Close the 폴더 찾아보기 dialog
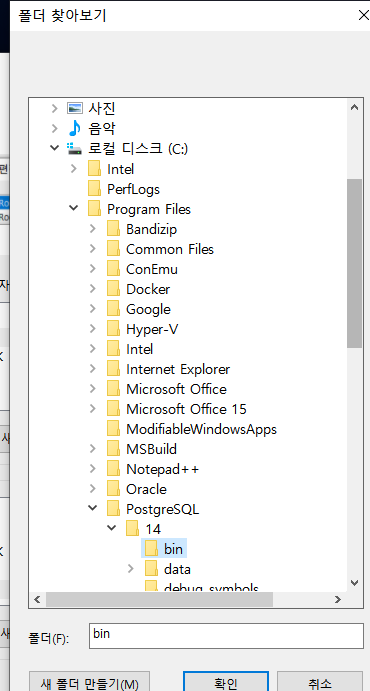Screen dimensions: 370x691 click(363, 15)
